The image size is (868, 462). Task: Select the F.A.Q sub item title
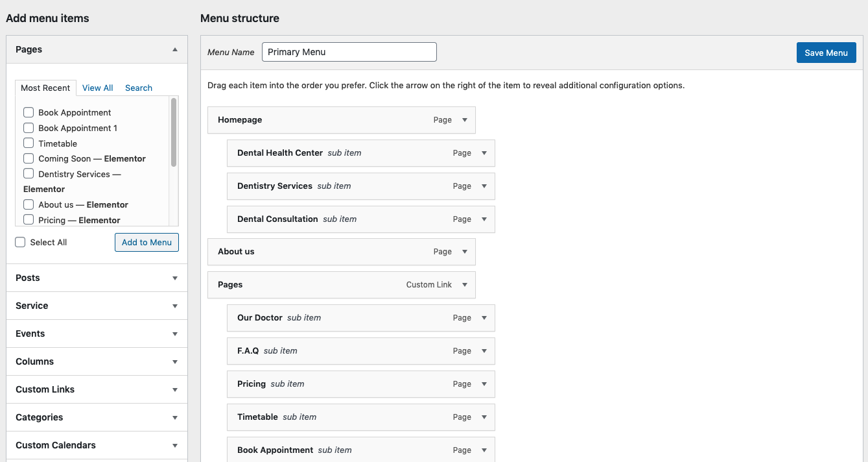point(248,351)
